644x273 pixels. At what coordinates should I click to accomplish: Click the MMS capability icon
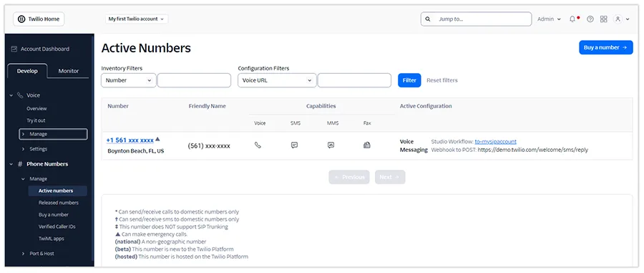coord(331,145)
